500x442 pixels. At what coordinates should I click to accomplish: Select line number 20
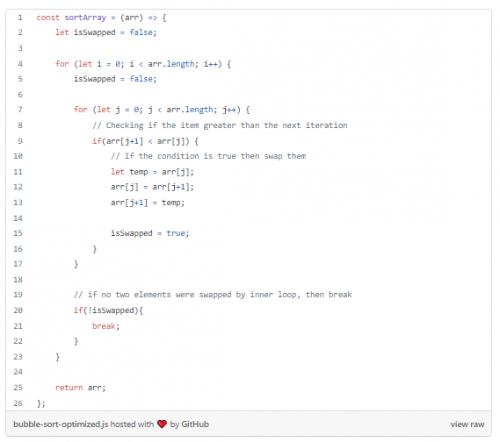click(18, 310)
